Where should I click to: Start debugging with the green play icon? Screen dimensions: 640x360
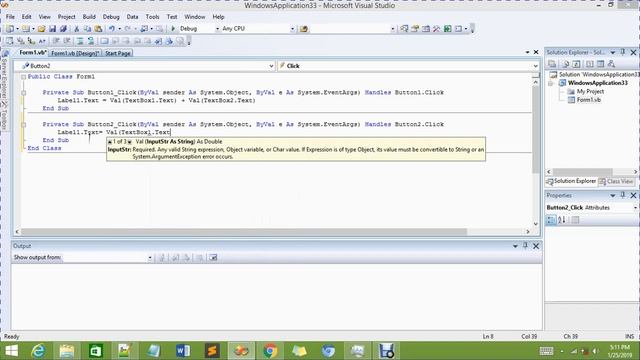tap(173, 29)
